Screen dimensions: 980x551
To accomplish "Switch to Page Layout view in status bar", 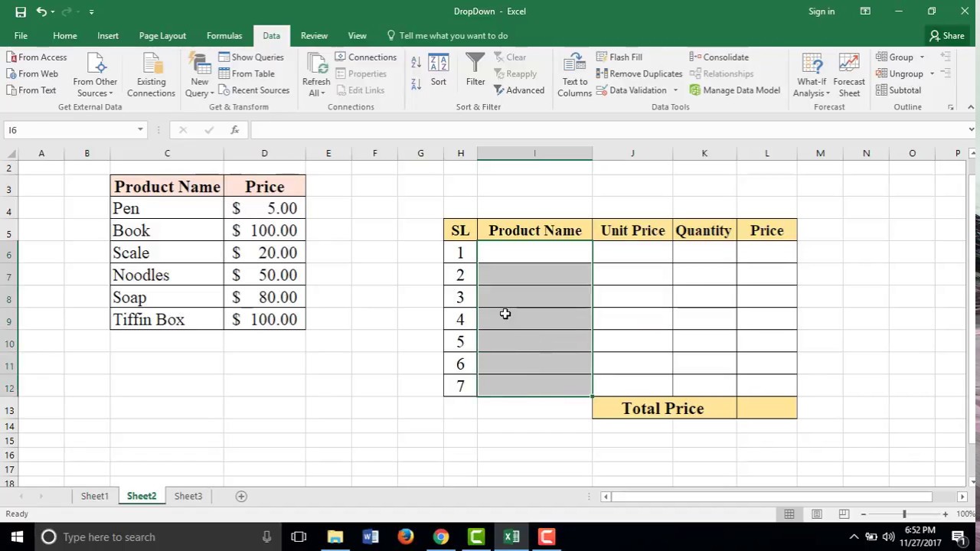I will [816, 514].
